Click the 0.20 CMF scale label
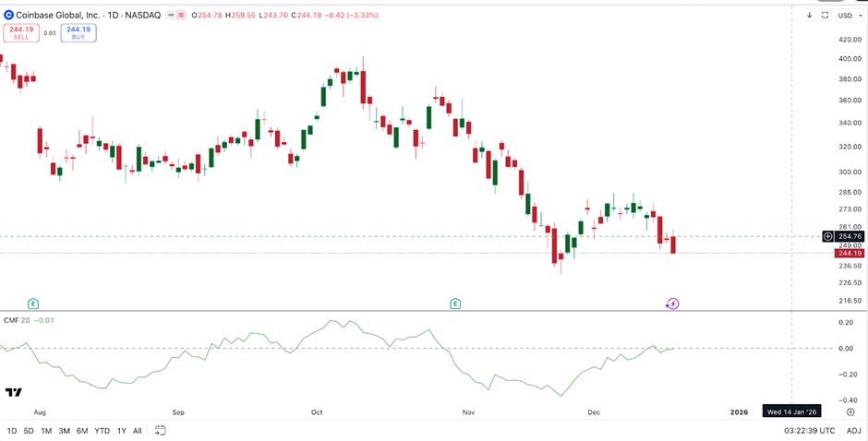The width and height of the screenshot is (868, 441). click(x=847, y=322)
